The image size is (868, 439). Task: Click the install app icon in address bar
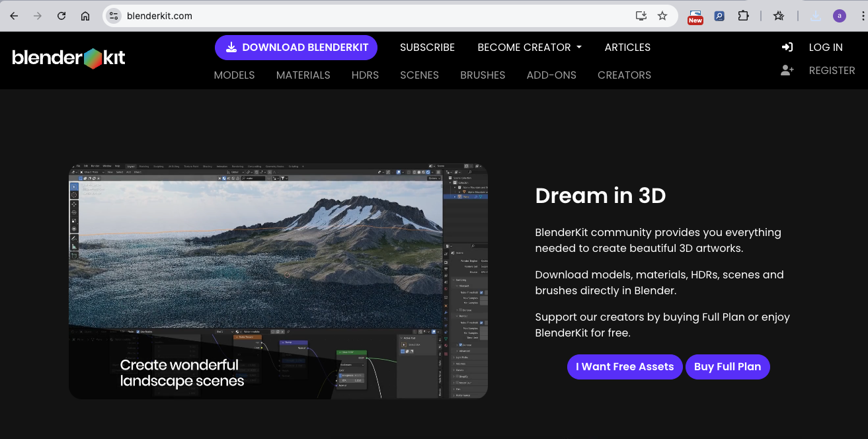[641, 16]
